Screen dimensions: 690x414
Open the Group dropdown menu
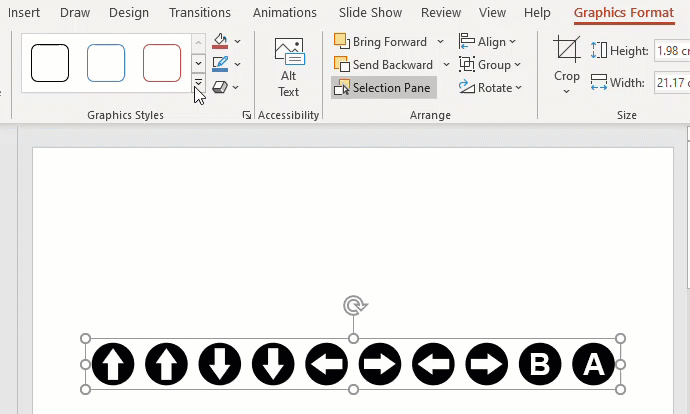(x=490, y=65)
